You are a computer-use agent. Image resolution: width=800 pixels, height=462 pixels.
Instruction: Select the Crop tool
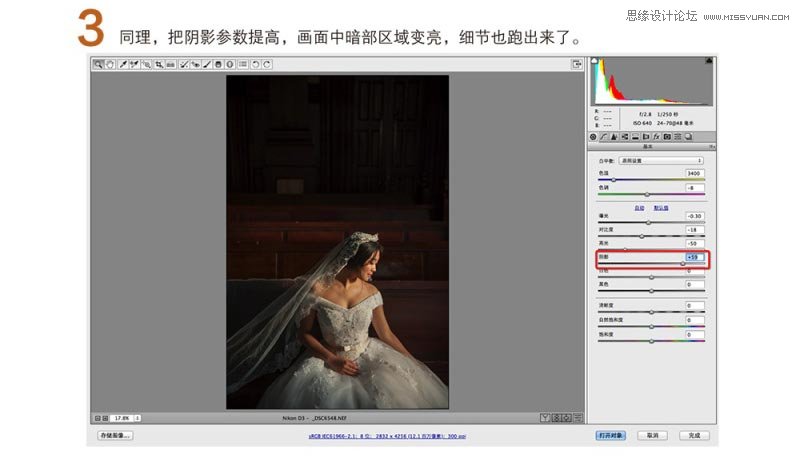click(159, 64)
